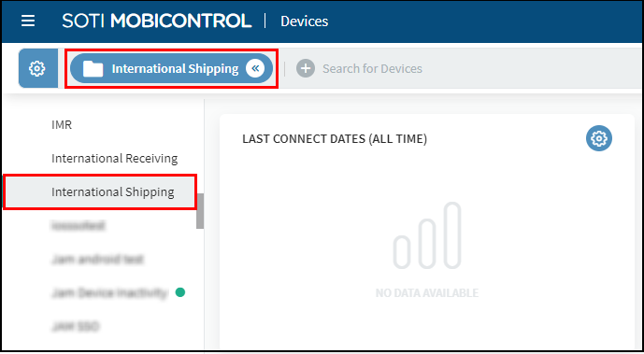Click the green status dot beside Jam Device Inactivity

179,292
